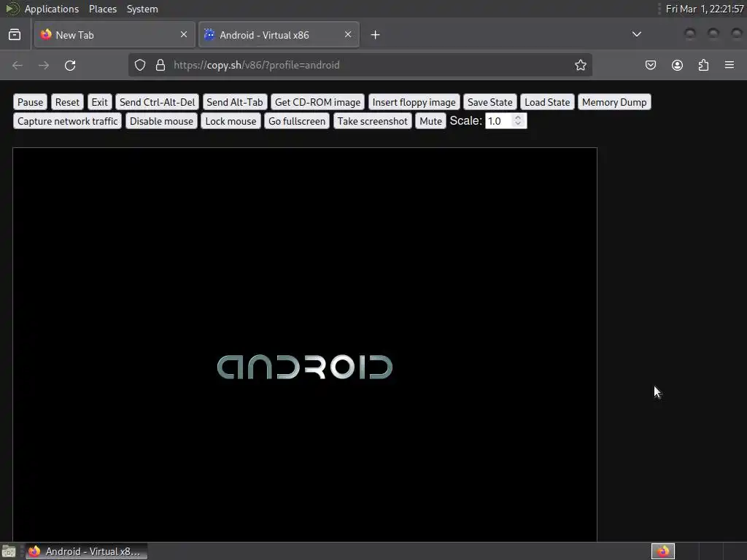This screenshot has width=747, height=560.
Task: Adjust Scale with stepper arrows
Action: (x=518, y=120)
